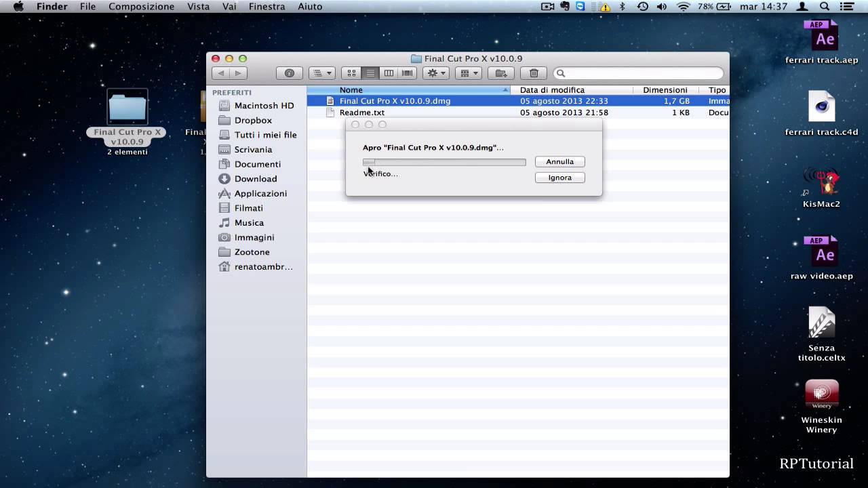Open Musica in sidebar
The height and width of the screenshot is (488, 868).
tap(241, 222)
